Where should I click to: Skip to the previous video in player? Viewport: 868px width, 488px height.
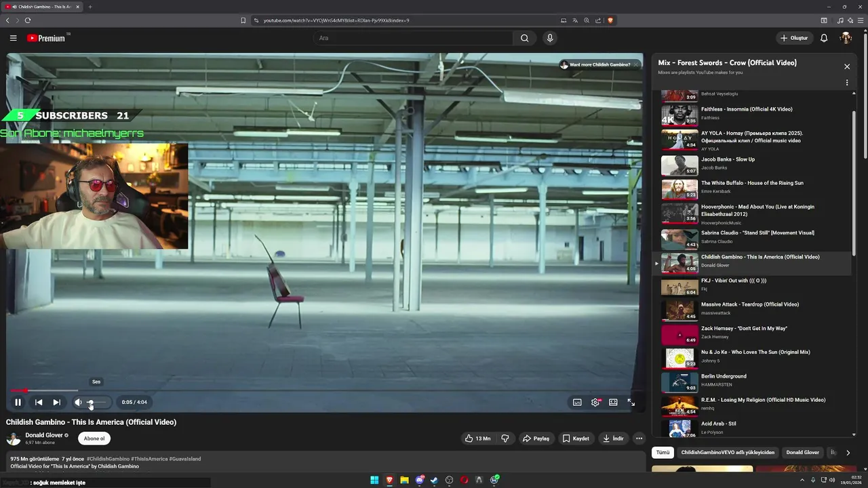39,402
